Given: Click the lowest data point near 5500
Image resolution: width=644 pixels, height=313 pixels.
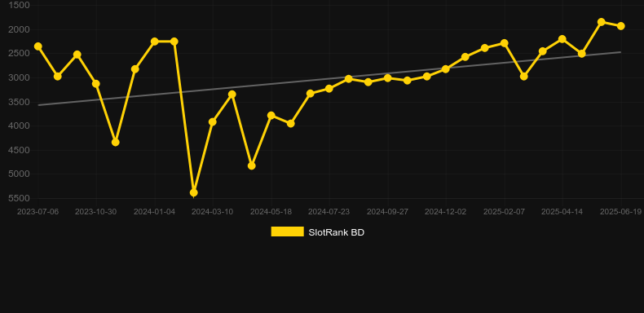Looking at the screenshot, I should pos(194,192).
